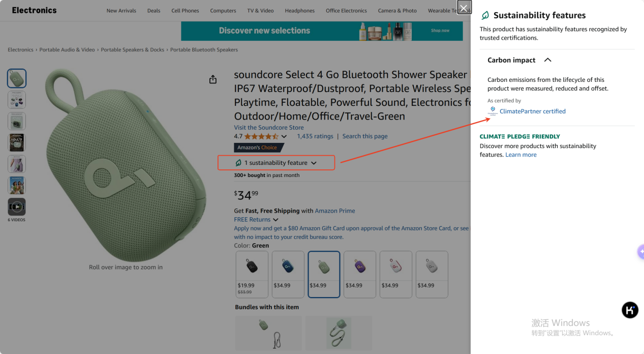Click the black round K extension icon
The image size is (644, 354).
tap(630, 310)
